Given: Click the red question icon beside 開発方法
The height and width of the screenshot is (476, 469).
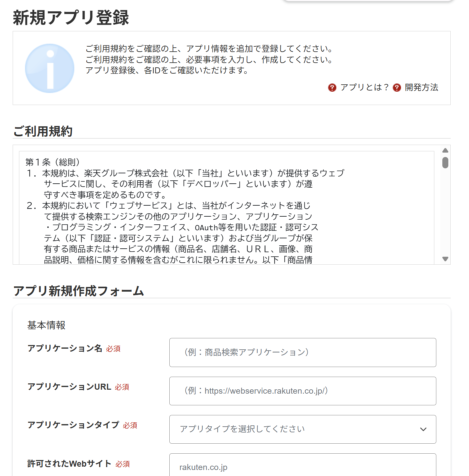Looking at the screenshot, I should [x=397, y=87].
